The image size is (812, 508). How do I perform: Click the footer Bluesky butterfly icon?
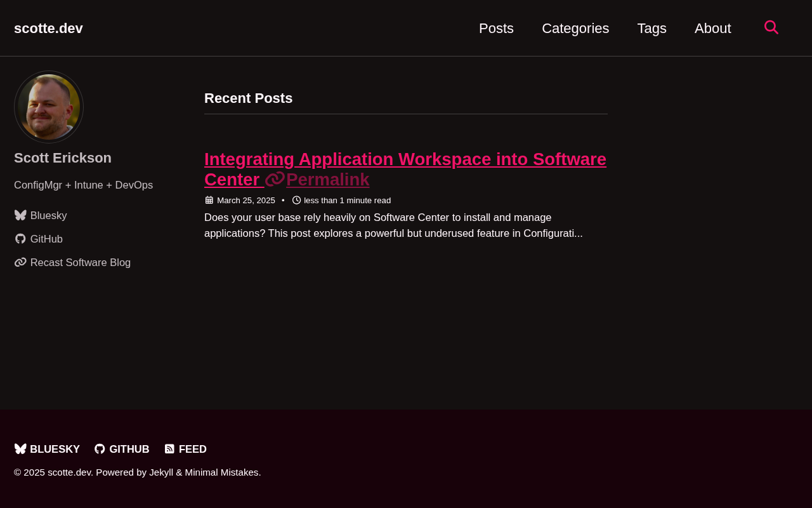[20, 449]
